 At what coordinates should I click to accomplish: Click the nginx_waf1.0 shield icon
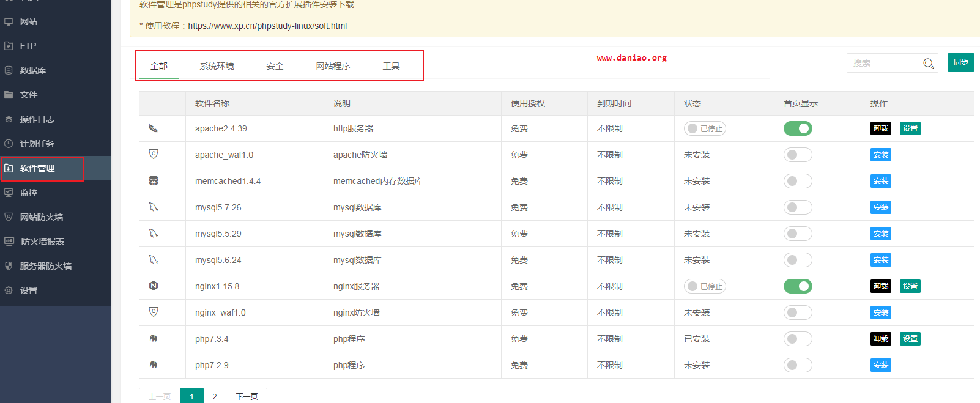tap(154, 312)
